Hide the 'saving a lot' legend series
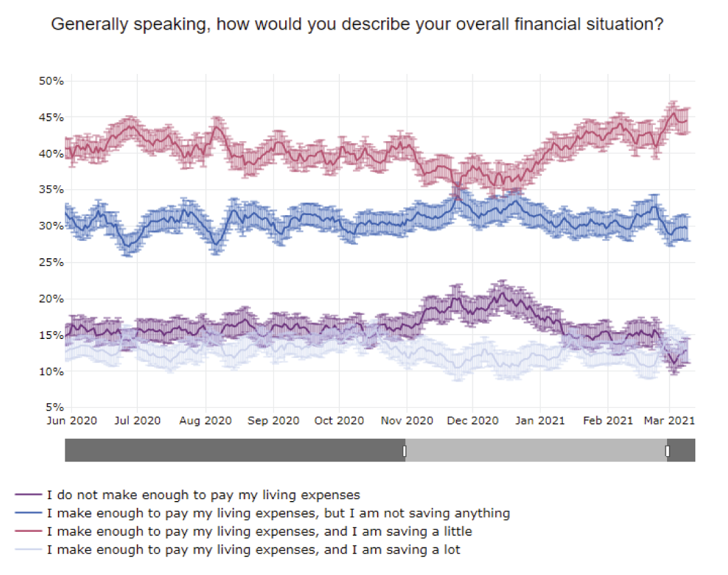Image resolution: width=728 pixels, height=575 pixels. (253, 549)
